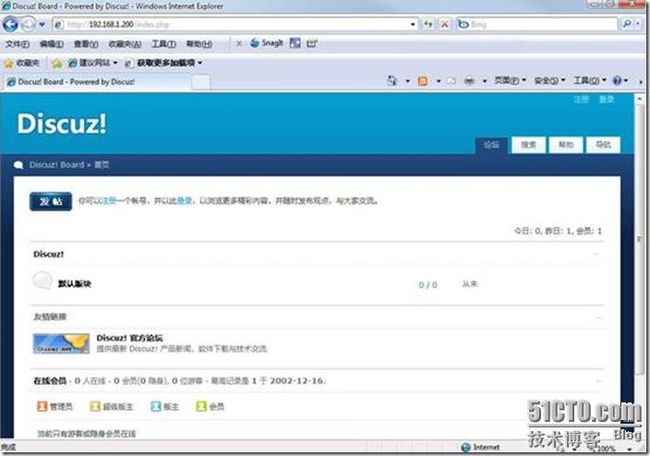
Task: Open the 收藏夹 favorites star button
Action: point(22,63)
